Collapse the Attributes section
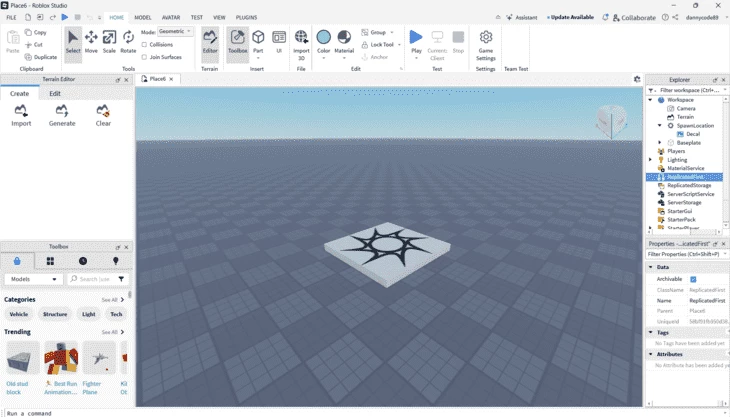This screenshot has width=730, height=417. coord(650,354)
